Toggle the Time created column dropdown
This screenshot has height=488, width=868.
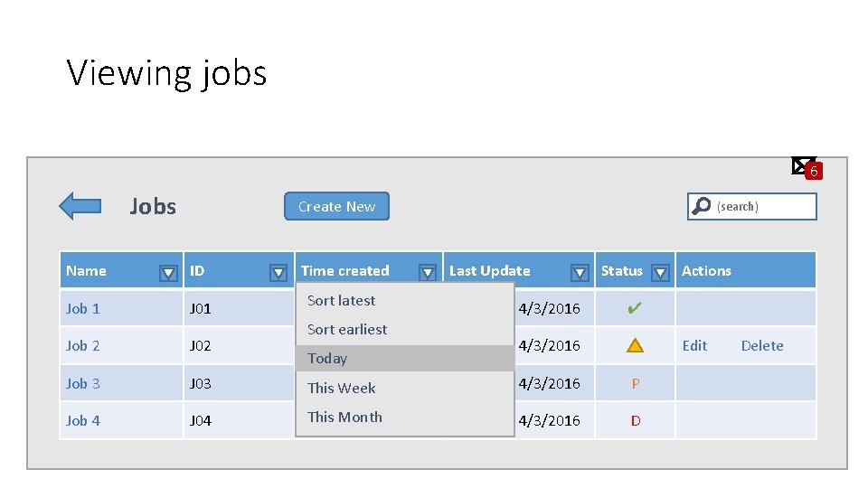(428, 272)
